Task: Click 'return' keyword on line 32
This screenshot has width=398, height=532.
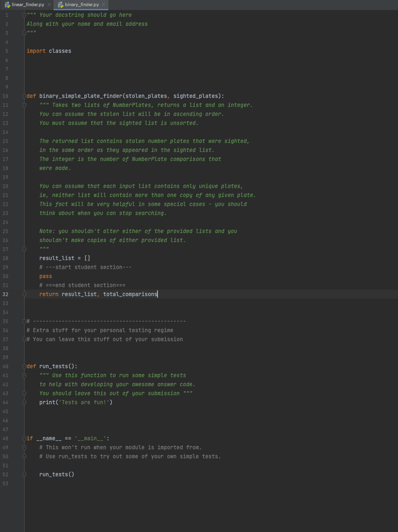Action: tap(49, 294)
